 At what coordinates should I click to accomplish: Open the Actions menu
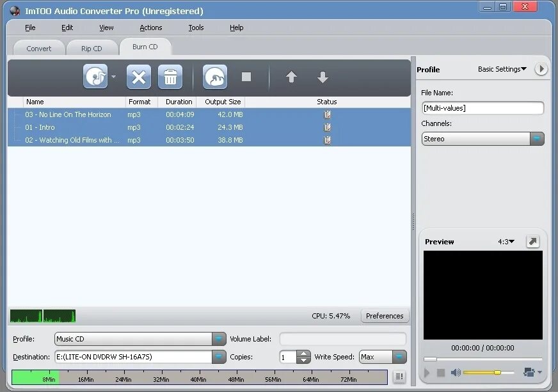pyautogui.click(x=150, y=27)
